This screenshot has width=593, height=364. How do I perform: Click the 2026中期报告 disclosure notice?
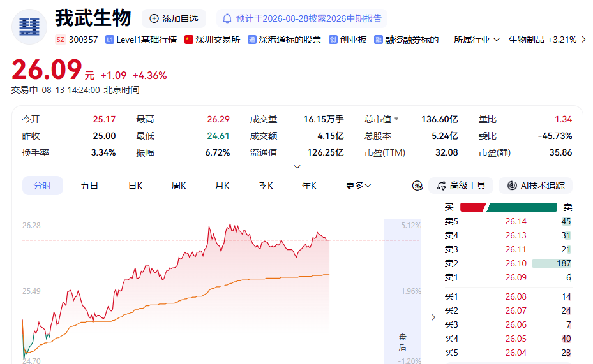click(x=302, y=18)
